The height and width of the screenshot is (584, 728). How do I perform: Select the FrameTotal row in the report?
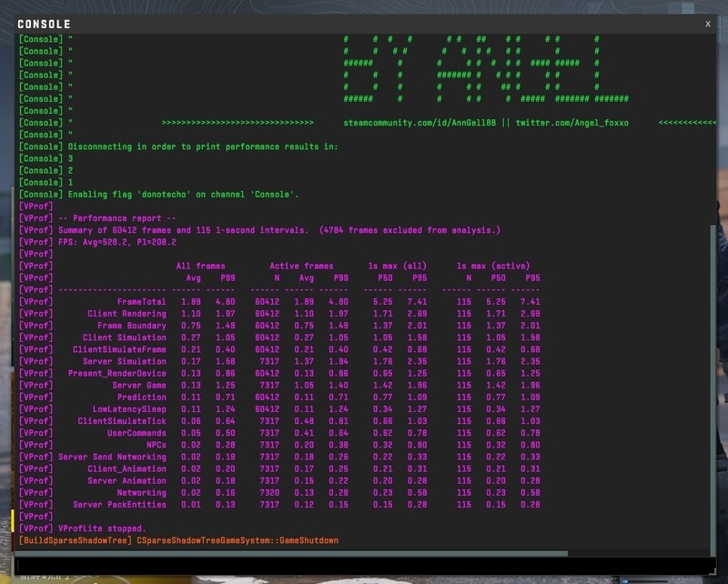(x=141, y=301)
